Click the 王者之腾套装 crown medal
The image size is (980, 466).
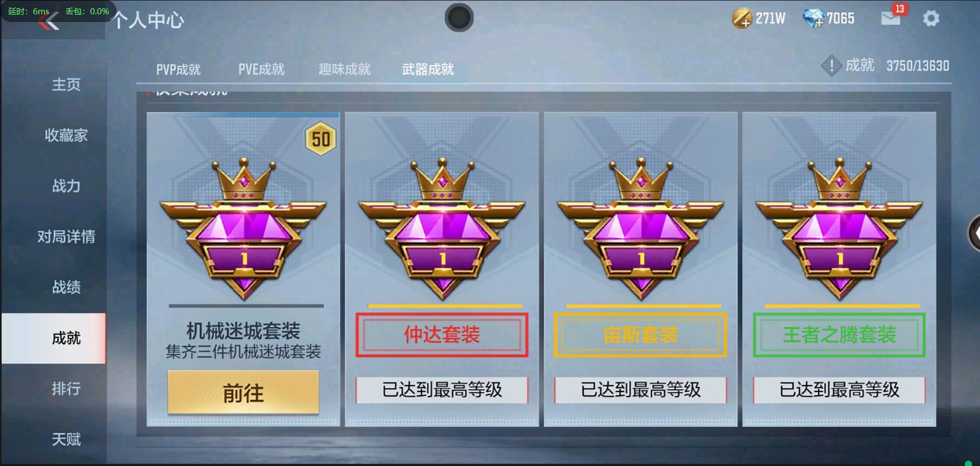coord(839,229)
